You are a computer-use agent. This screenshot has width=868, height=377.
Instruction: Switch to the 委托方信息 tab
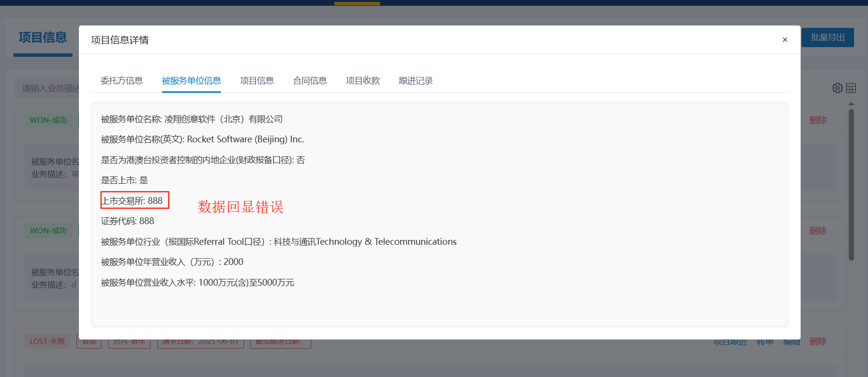(122, 81)
